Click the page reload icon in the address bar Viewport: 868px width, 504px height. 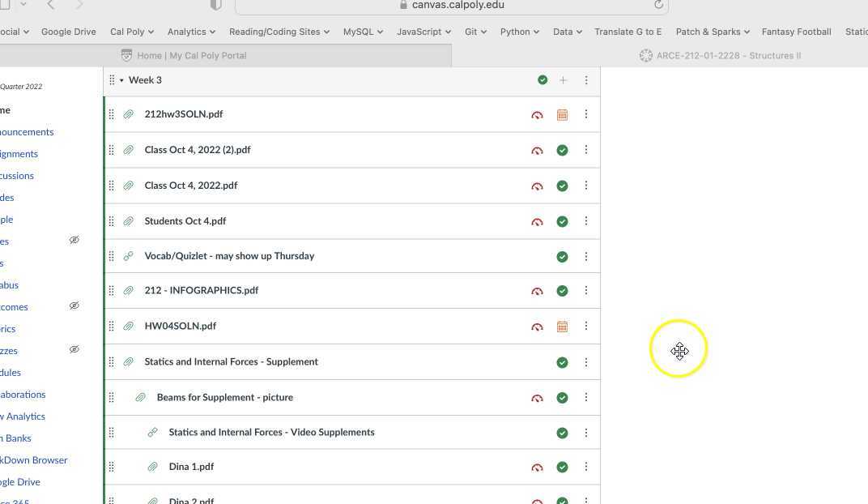[658, 5]
